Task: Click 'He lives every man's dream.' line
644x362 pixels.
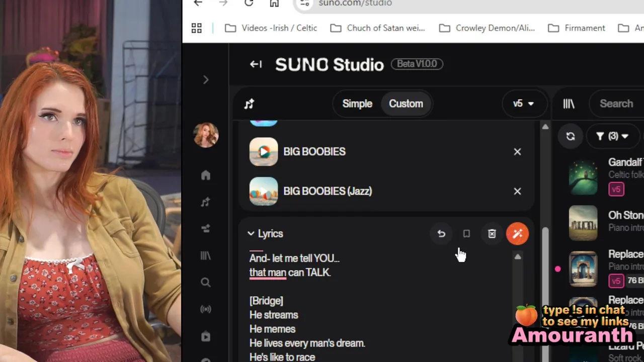Action: point(307,343)
